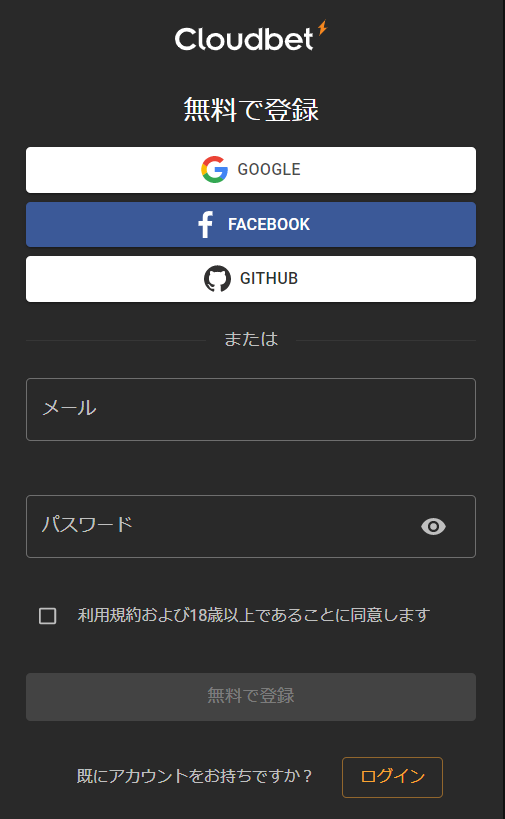Sign up with the GITHUB button

[251, 279]
